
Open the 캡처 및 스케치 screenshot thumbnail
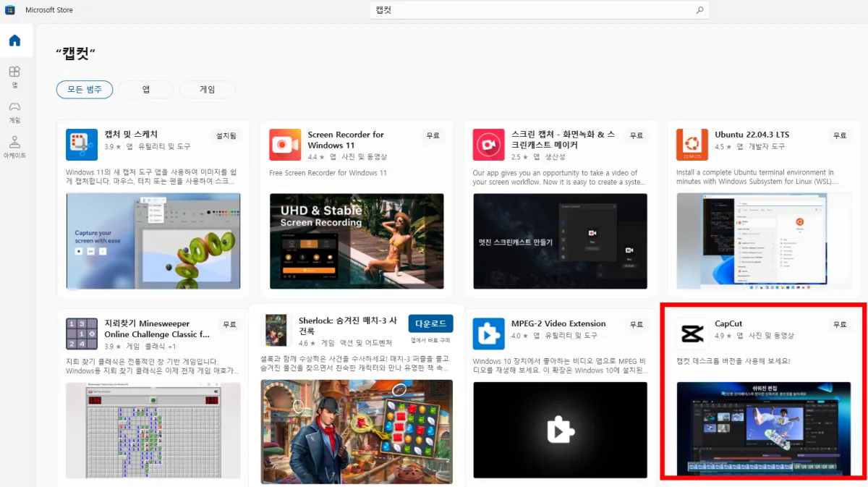(x=153, y=241)
